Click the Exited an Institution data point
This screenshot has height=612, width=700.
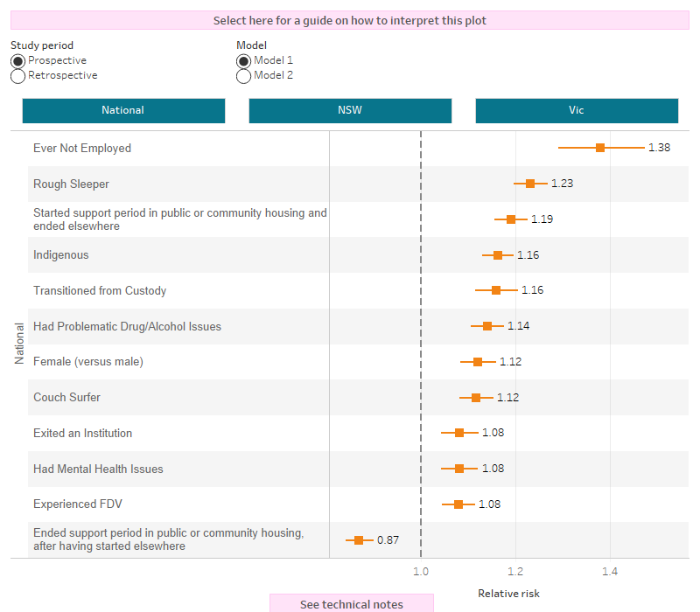pos(458,432)
